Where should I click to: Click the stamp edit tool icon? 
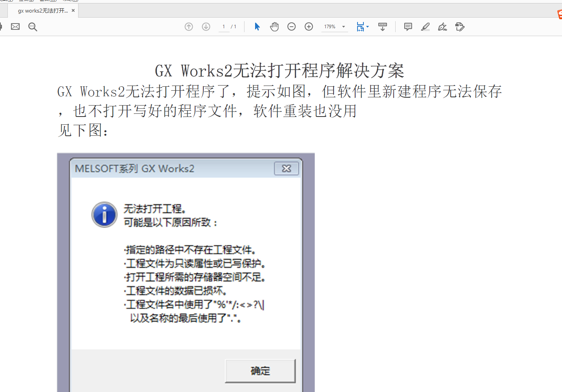tap(460, 27)
